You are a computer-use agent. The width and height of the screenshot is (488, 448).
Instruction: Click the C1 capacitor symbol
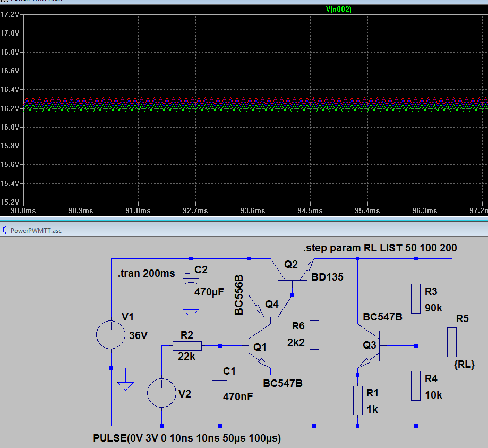[220, 382]
